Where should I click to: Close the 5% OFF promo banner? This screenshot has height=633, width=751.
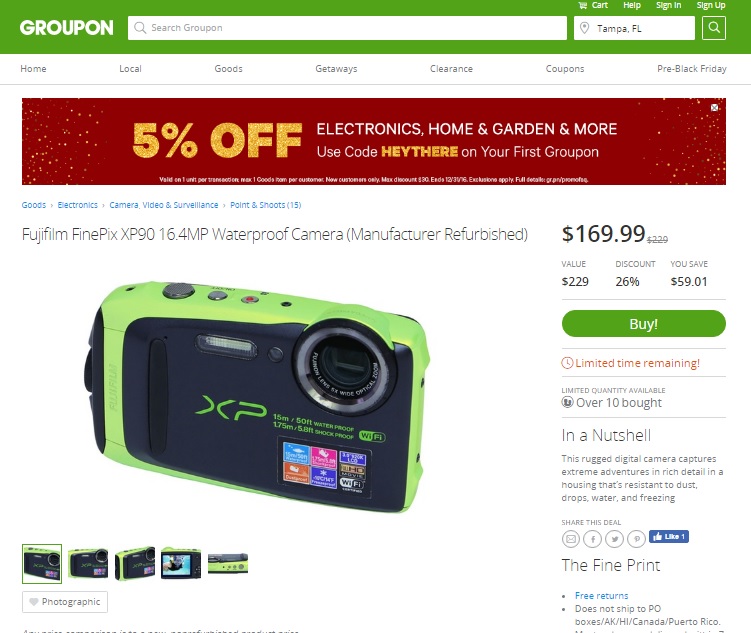pyautogui.click(x=715, y=108)
